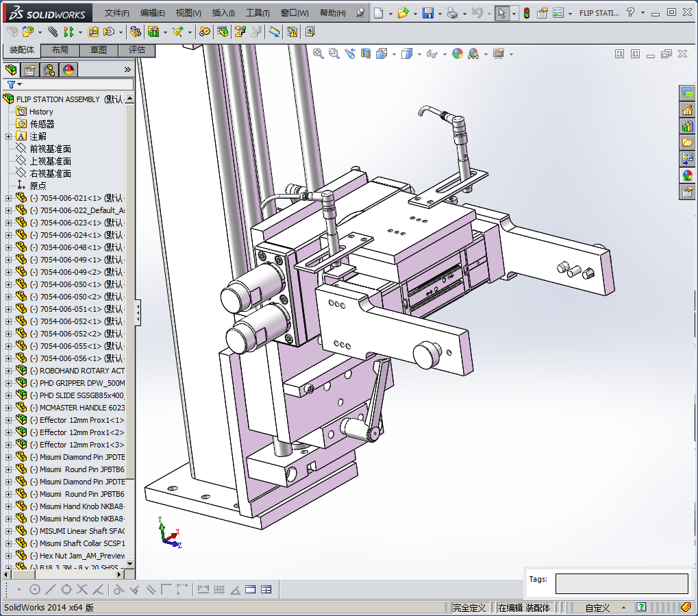Open the 工具 (Tools) menu

pyautogui.click(x=258, y=13)
